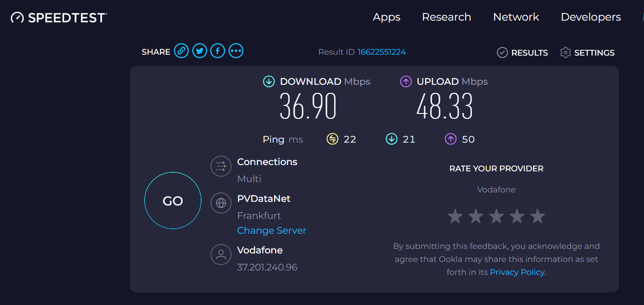The image size is (644, 305).
Task: Click the upload ping icon next to 50
Action: coord(451,139)
